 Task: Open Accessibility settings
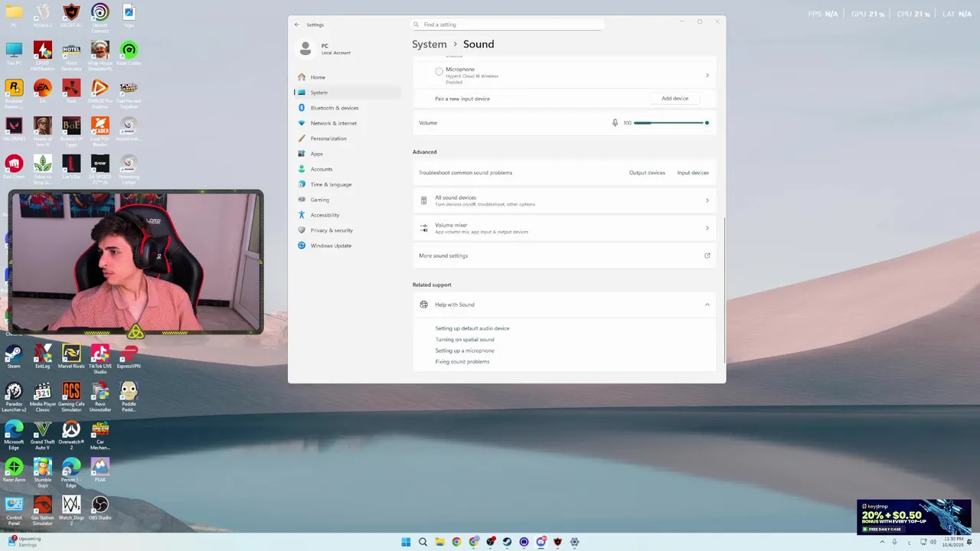point(347,215)
